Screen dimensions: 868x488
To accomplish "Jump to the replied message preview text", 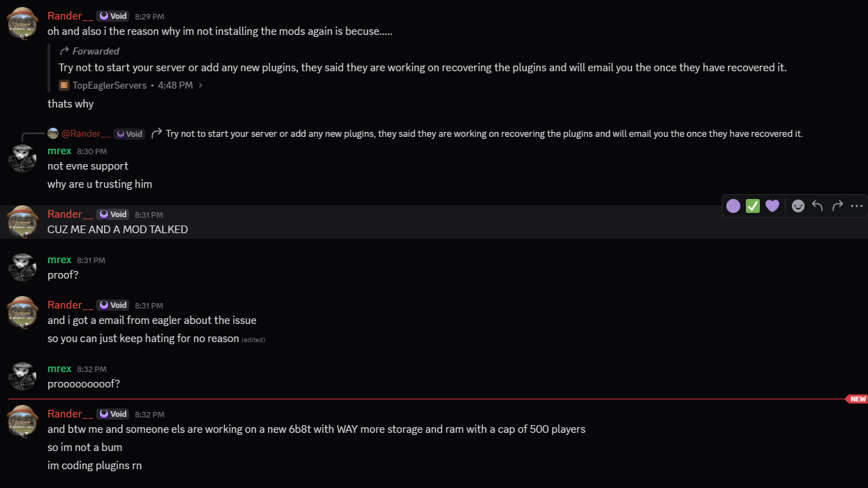I will 484,133.
